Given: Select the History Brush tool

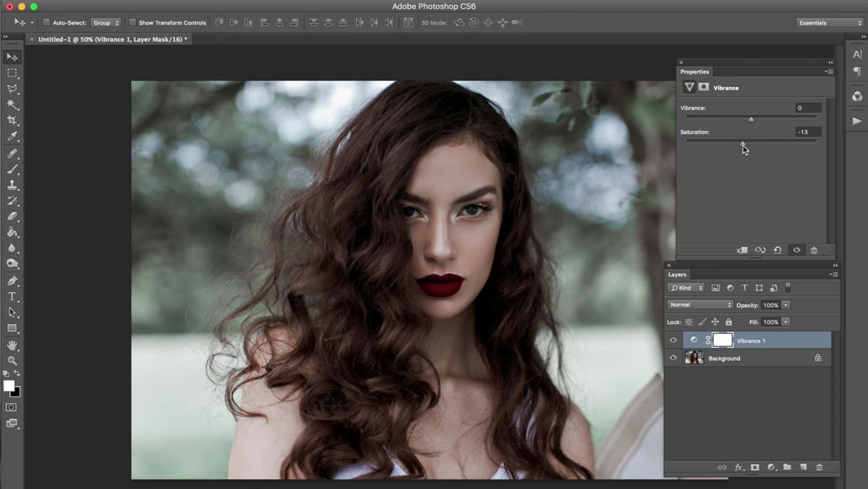Looking at the screenshot, I should (x=12, y=200).
